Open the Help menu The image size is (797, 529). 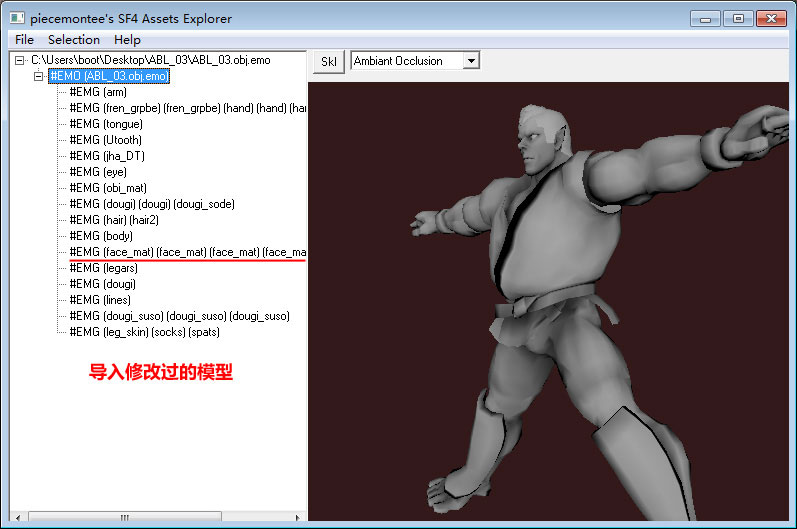point(127,40)
